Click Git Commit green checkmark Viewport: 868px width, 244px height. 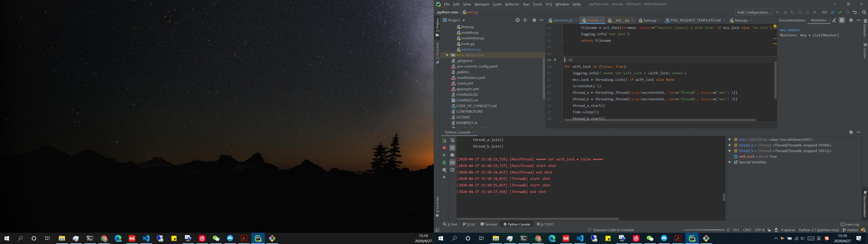pos(840,12)
